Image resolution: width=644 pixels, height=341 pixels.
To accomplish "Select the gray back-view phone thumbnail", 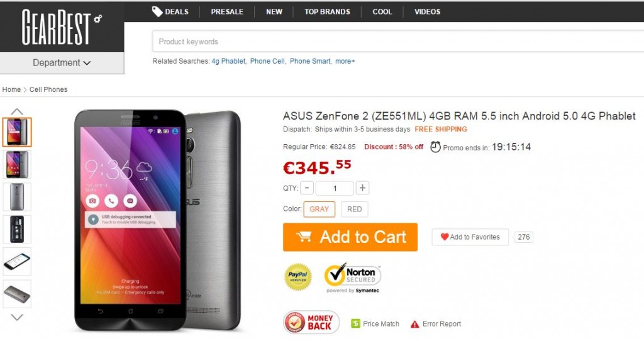I will click(x=17, y=197).
